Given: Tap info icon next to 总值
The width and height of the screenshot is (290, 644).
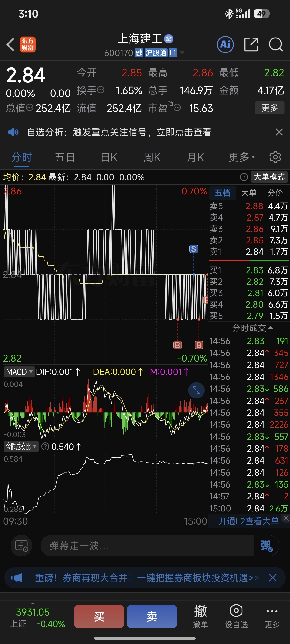Looking at the screenshot, I should 29,108.
